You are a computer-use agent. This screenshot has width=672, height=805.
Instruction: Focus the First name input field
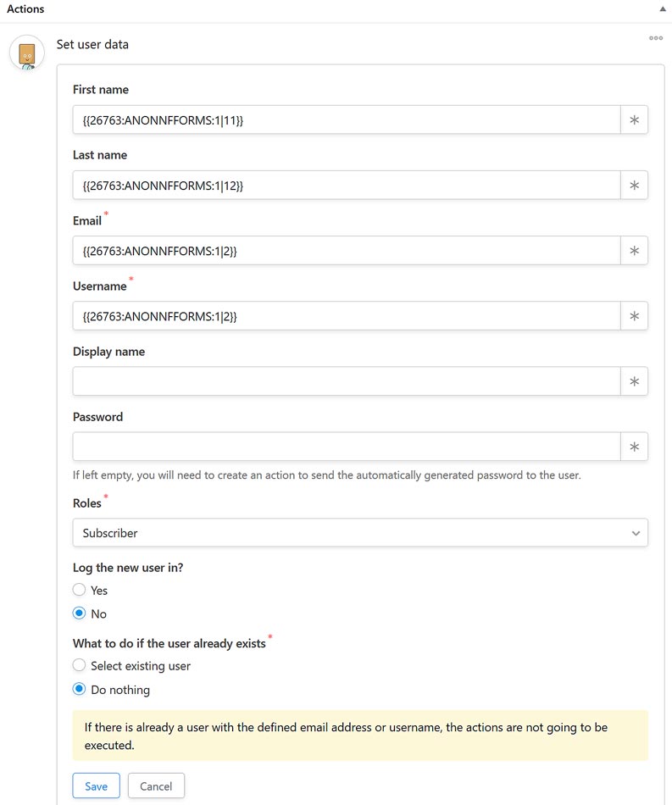[347, 120]
